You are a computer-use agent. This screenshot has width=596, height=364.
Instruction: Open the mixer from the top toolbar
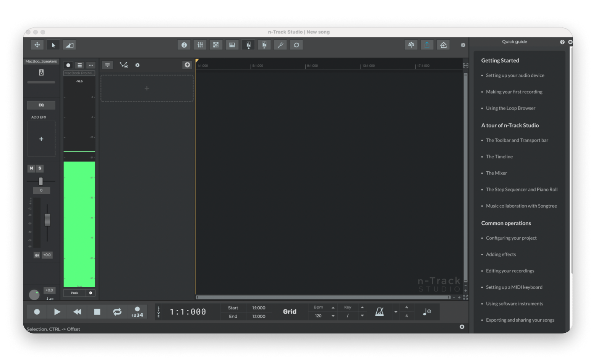coord(200,45)
